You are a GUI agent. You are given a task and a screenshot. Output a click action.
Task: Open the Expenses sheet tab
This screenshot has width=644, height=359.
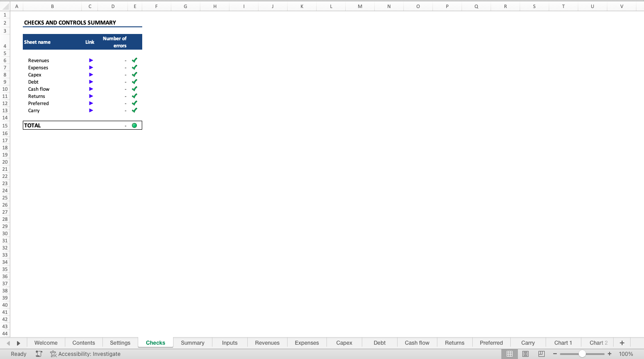[x=307, y=343]
